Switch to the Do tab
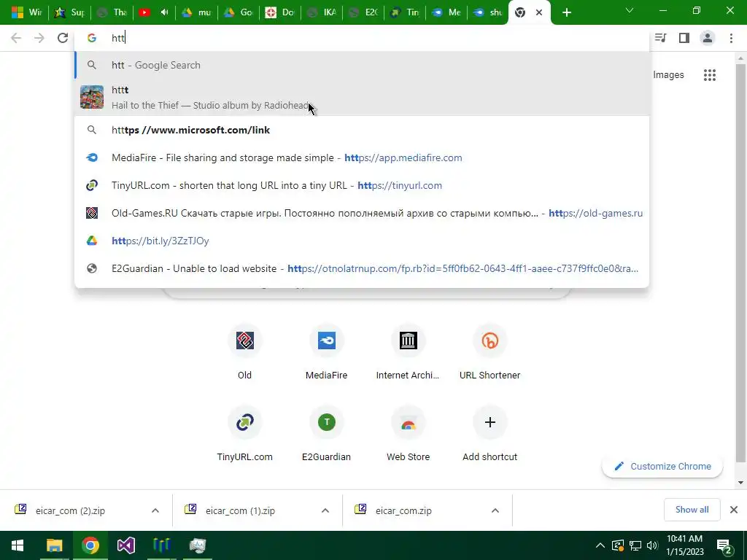747x560 pixels. (x=280, y=12)
